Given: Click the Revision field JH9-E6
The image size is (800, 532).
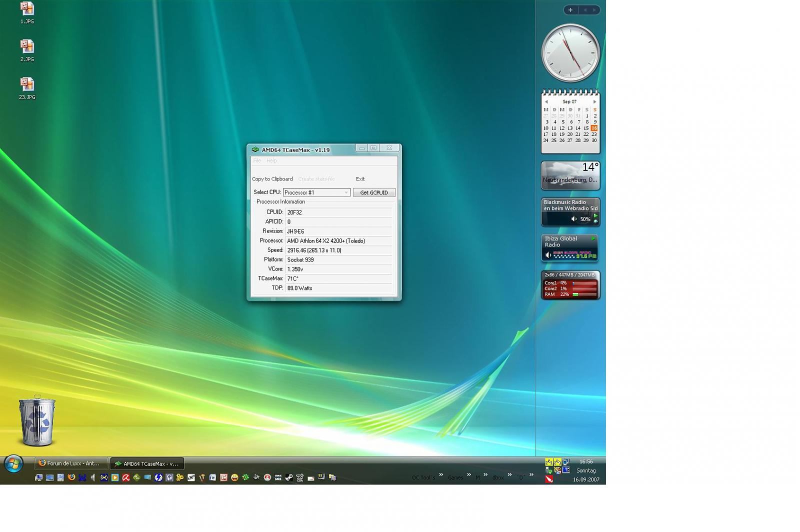Looking at the screenshot, I should click(x=338, y=231).
